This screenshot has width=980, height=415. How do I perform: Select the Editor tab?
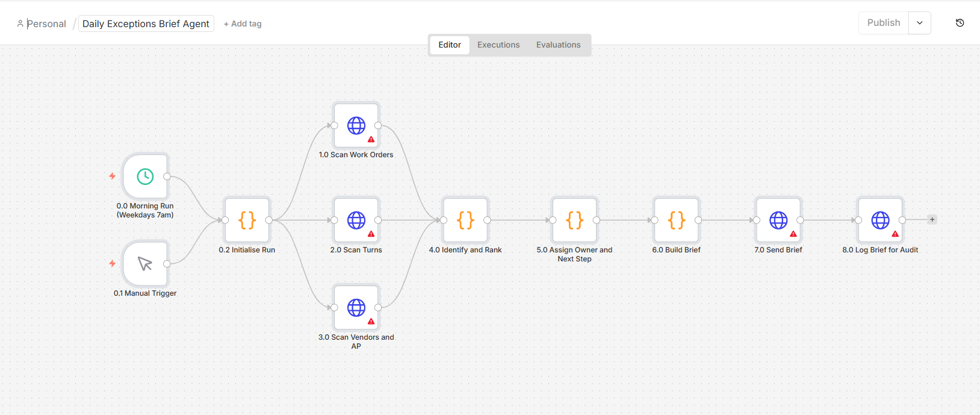450,45
